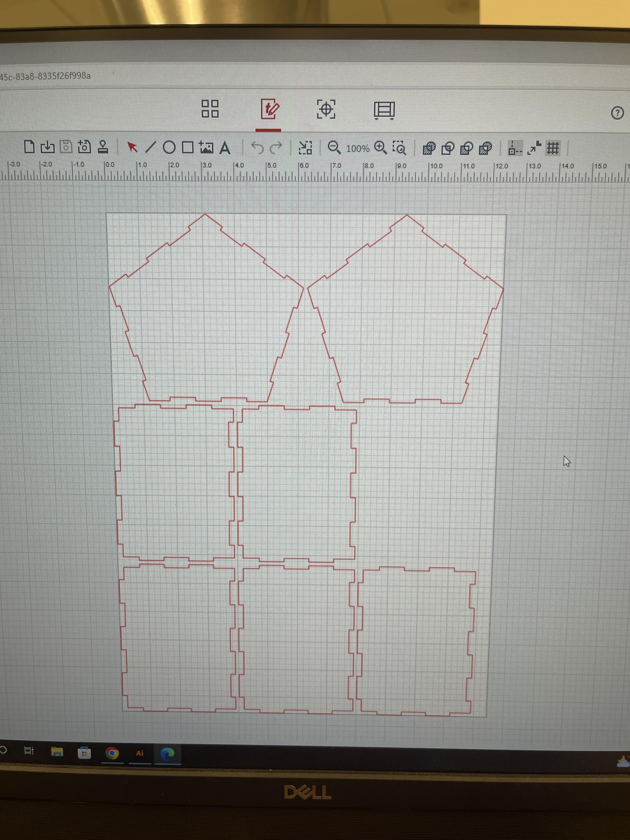Zoom to the selected area

tap(399, 148)
